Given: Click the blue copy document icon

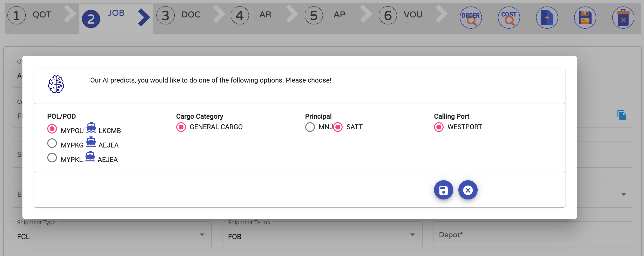Looking at the screenshot, I should point(622,115).
